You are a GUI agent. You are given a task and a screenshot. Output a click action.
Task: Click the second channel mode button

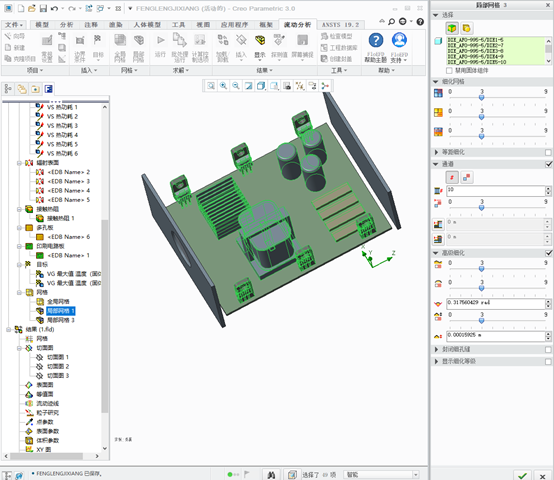click(x=466, y=177)
